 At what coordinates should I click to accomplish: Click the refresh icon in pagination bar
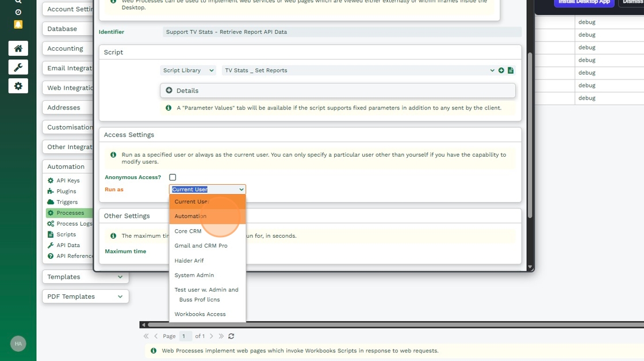231,336
